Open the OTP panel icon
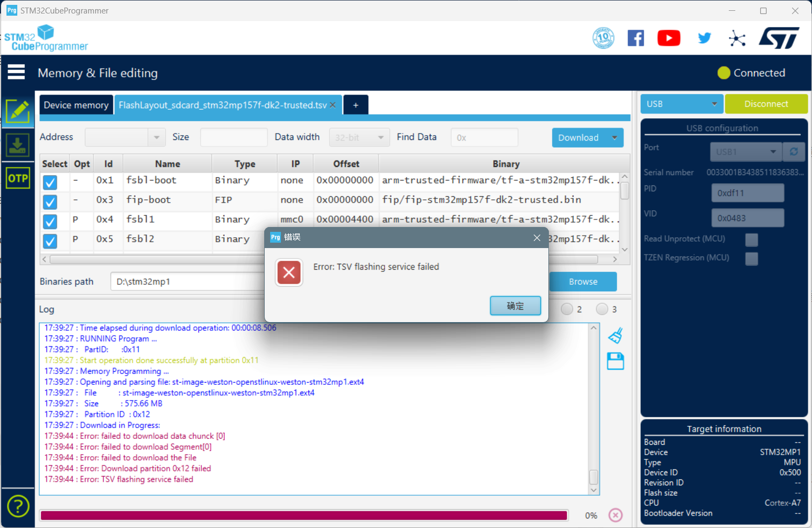 coord(18,178)
